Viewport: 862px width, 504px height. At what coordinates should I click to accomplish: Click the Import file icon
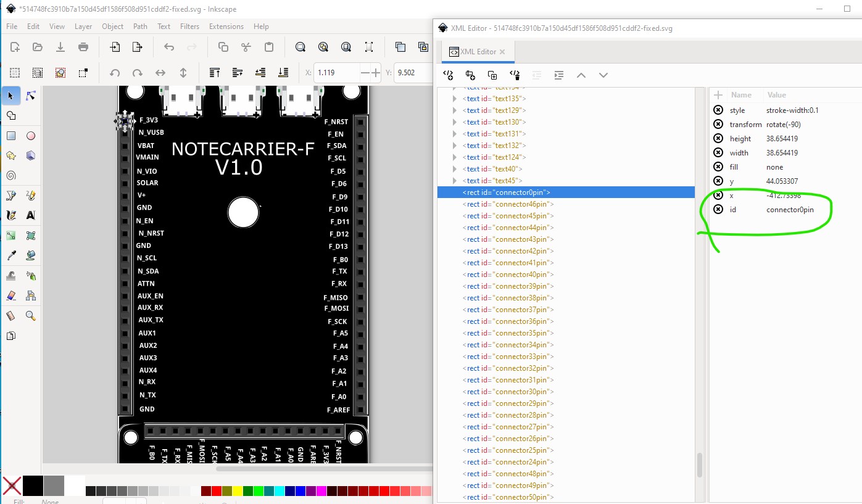[115, 47]
